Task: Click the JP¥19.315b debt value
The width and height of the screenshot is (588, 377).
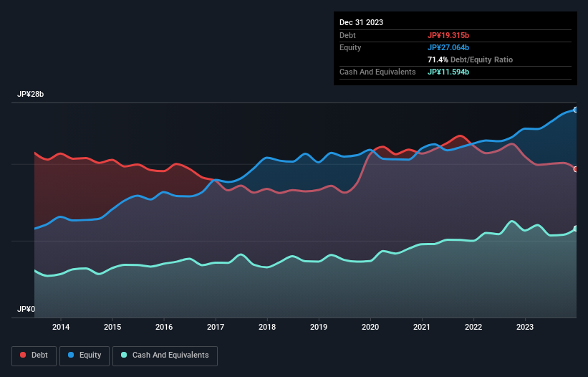Action: click(448, 35)
